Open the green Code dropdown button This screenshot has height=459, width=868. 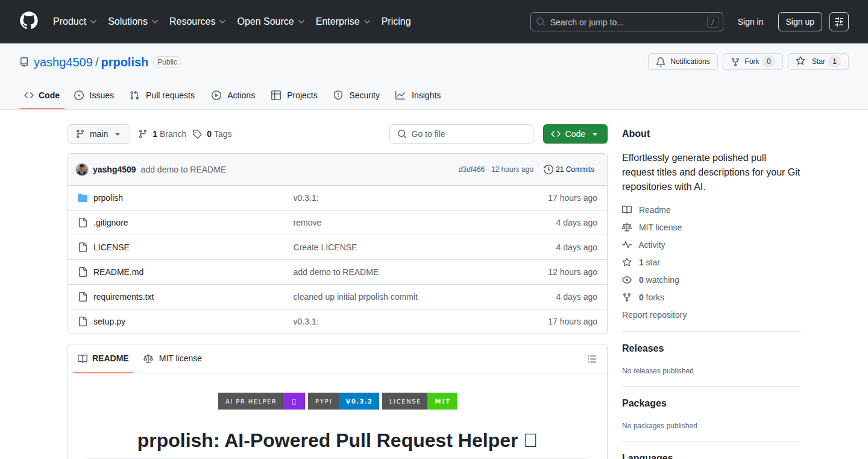point(575,134)
